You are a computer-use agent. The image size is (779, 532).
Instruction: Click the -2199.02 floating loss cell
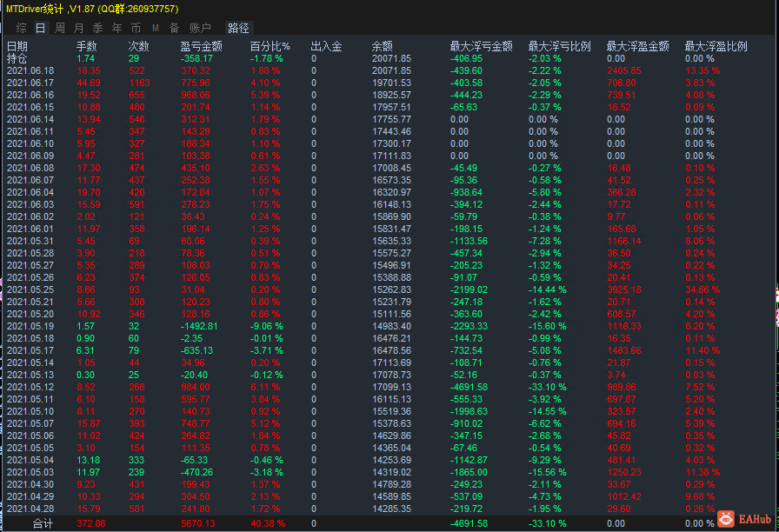click(469, 290)
